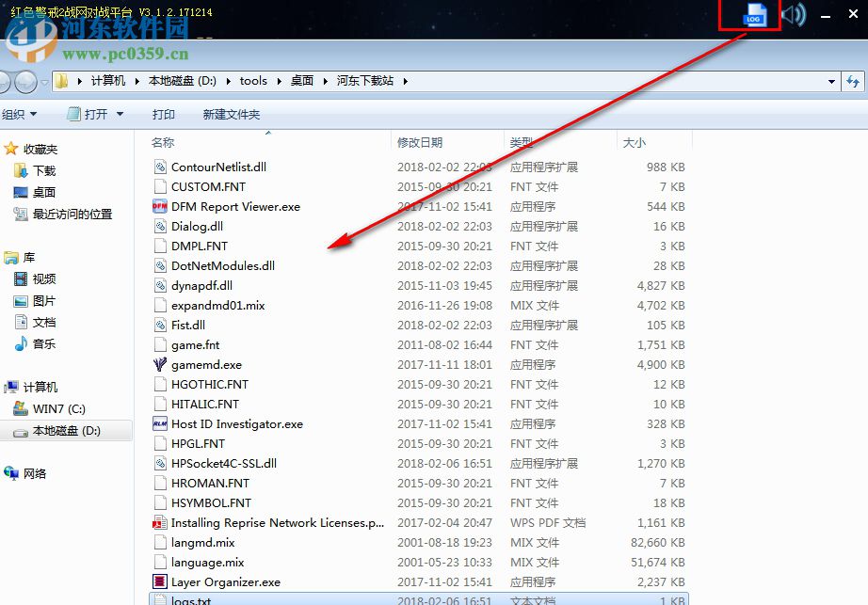Open the recent pages dropdown by nav arrows
The image size is (868, 605).
(44, 83)
